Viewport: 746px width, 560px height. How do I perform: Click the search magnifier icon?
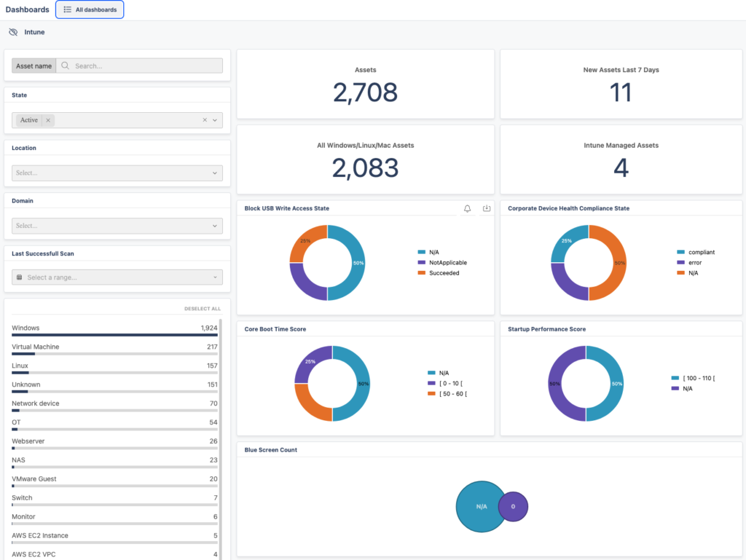pos(65,66)
